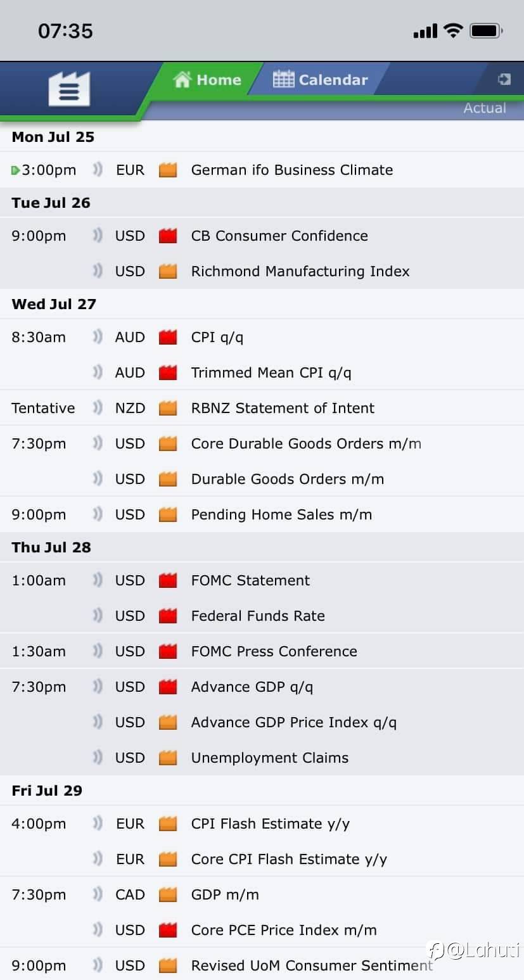Tap the sound icon beside AUD CPI q/q

tap(97, 337)
